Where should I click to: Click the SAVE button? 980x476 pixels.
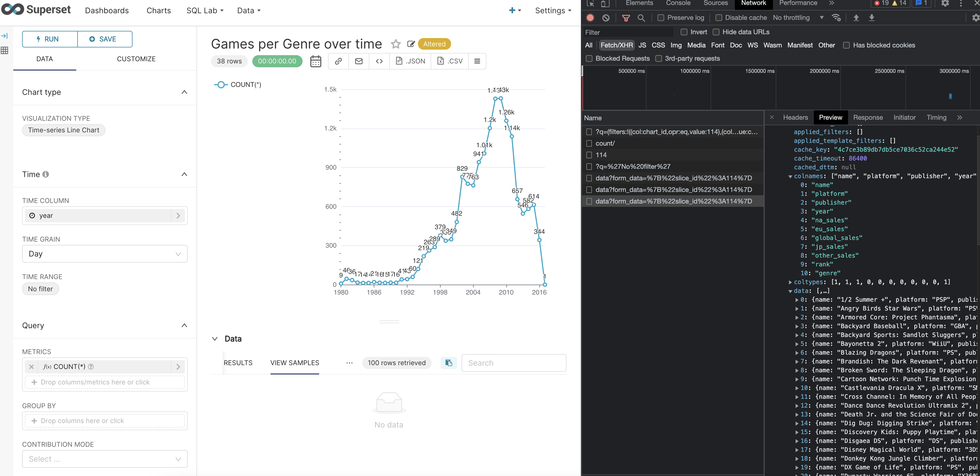105,39
